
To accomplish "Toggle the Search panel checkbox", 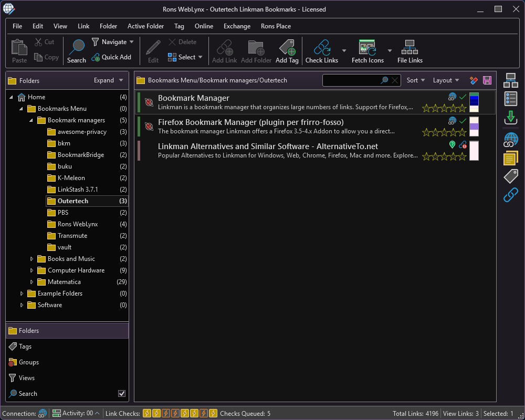I will tap(122, 394).
